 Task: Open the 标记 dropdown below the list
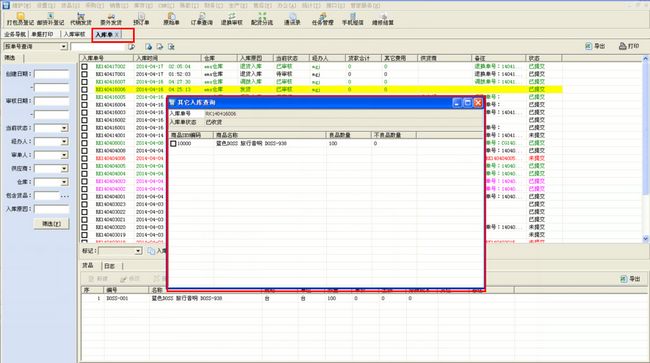[x=138, y=251]
